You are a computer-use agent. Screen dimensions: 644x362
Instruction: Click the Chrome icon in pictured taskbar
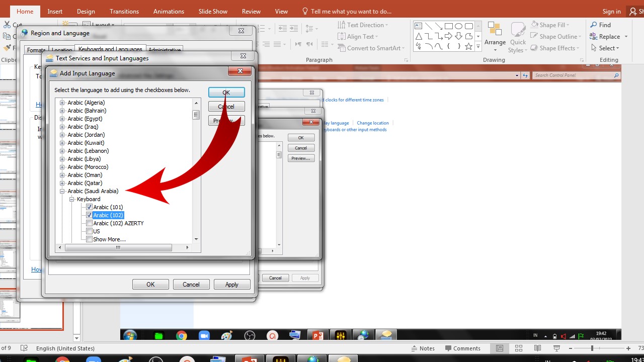point(182,336)
